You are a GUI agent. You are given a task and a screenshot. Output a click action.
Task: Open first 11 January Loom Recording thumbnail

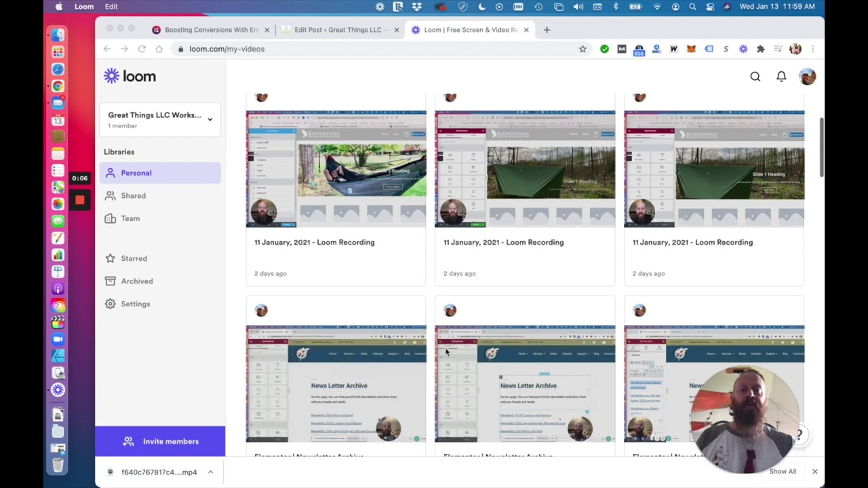(336, 169)
